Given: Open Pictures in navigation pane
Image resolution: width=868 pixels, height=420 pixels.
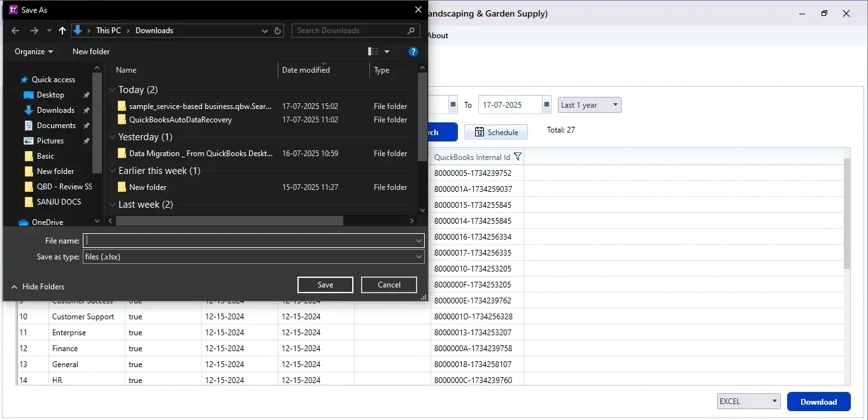Looking at the screenshot, I should coord(50,141).
